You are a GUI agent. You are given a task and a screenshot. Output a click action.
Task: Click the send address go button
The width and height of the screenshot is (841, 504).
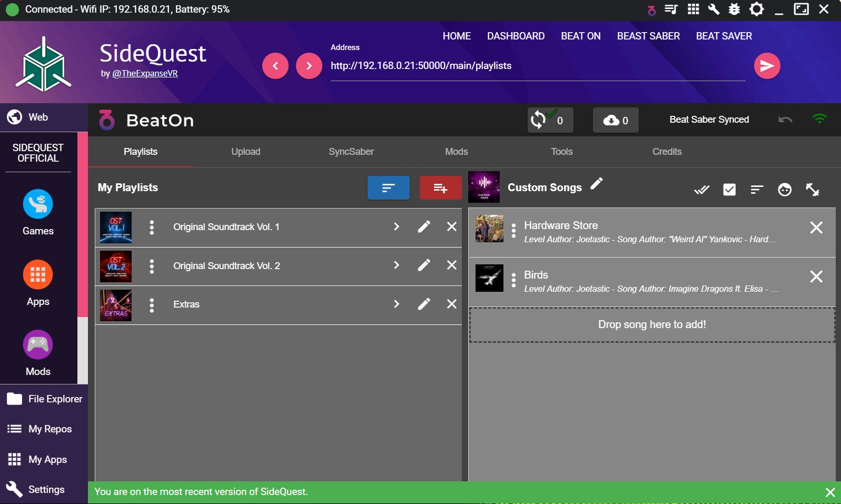tap(767, 66)
